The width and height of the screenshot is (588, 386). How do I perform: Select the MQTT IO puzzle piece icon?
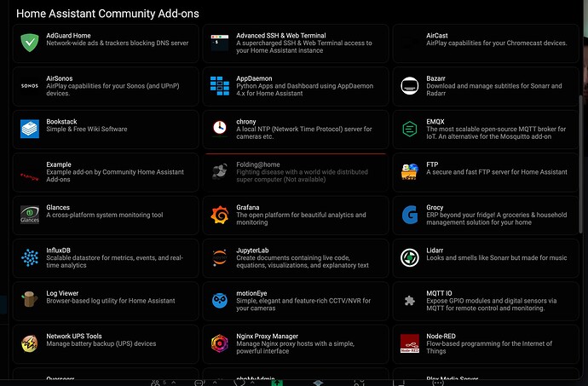tap(410, 301)
